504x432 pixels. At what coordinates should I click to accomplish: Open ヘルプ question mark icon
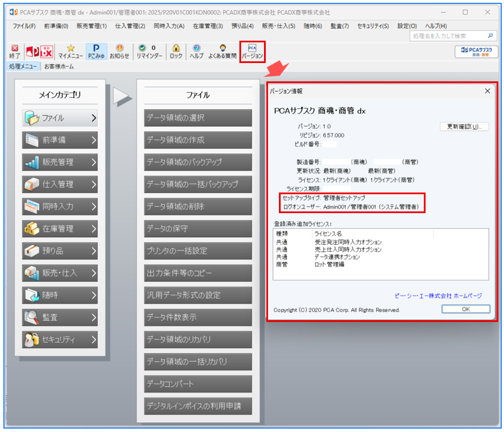196,52
